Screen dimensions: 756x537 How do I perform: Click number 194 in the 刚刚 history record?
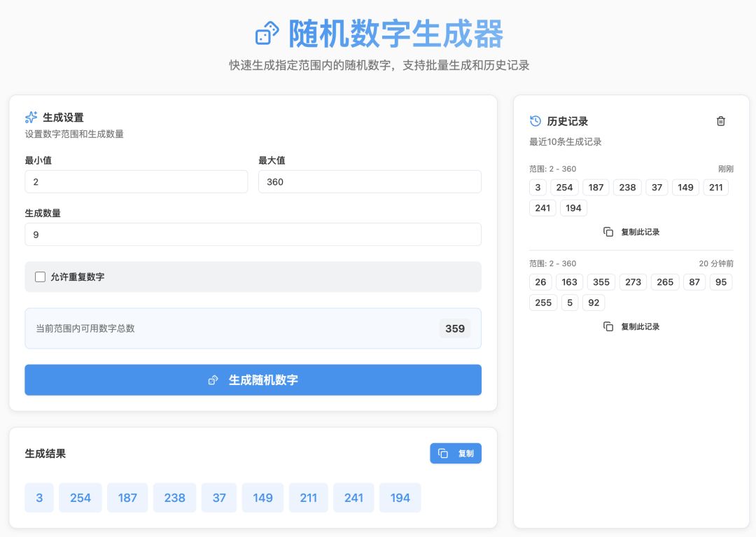(x=573, y=208)
